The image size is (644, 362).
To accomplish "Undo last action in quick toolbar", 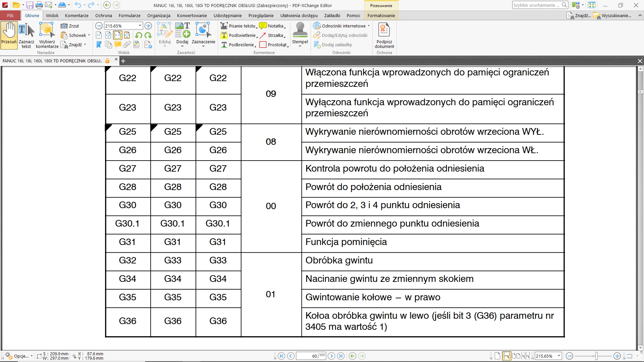I will pos(78,5).
